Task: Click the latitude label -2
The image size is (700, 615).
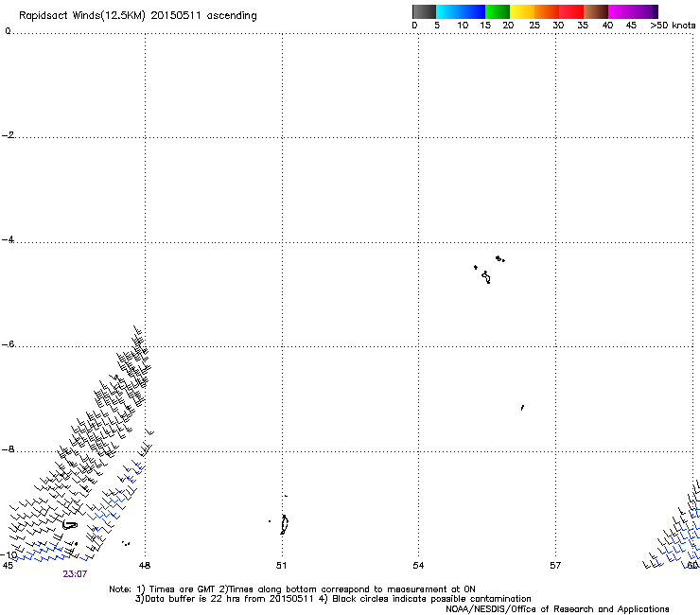Action: [8, 135]
